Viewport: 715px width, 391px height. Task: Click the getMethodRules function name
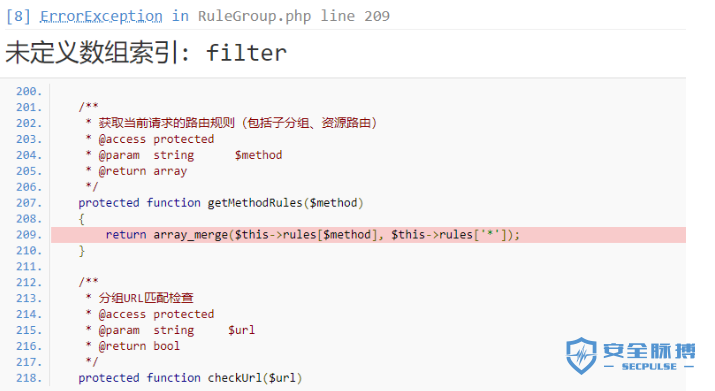tap(255, 203)
